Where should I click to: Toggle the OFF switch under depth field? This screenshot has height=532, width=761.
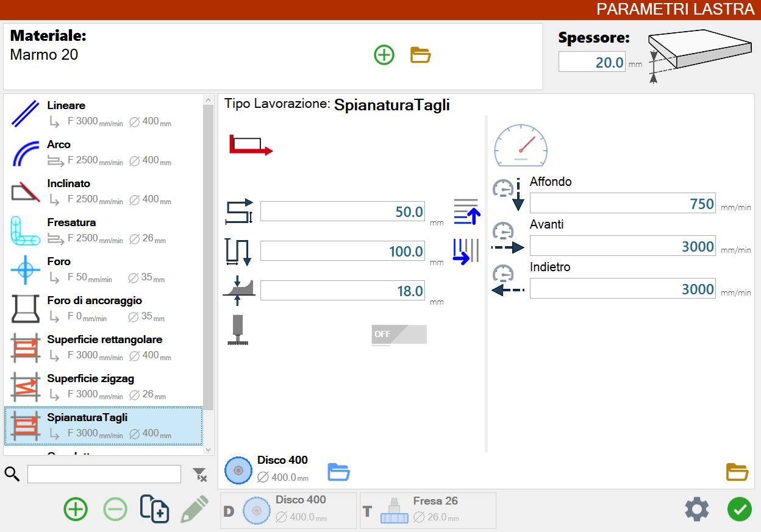click(x=399, y=335)
